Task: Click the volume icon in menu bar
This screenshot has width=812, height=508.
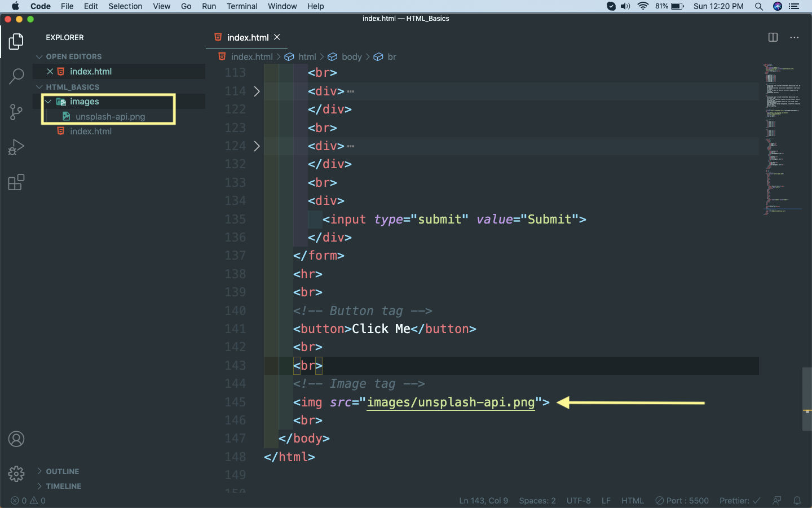Action: [625, 6]
